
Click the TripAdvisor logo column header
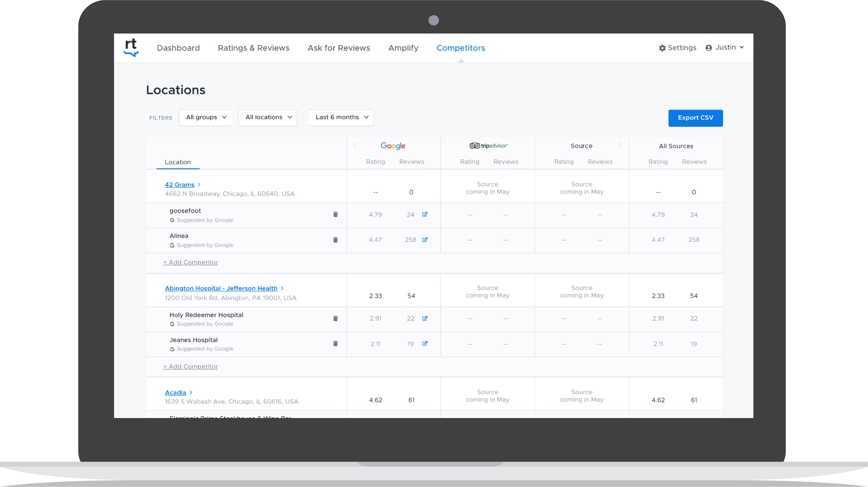pyautogui.click(x=489, y=146)
